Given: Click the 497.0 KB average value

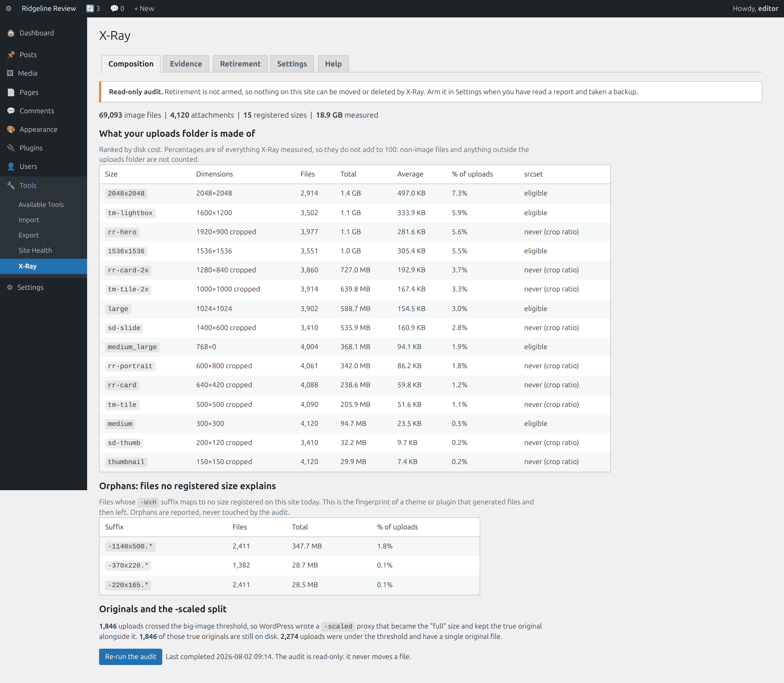Looking at the screenshot, I should coord(411,193).
